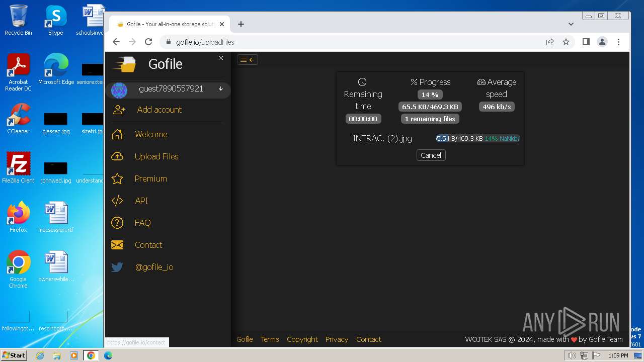The height and width of the screenshot is (362, 644).
Task: Click the address bar lock icon
Action: pyautogui.click(x=169, y=42)
